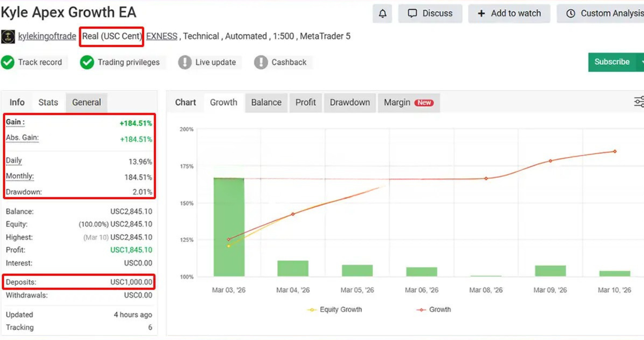The height and width of the screenshot is (340, 644).
Task: Open the EXNESS broker link
Action: (161, 36)
